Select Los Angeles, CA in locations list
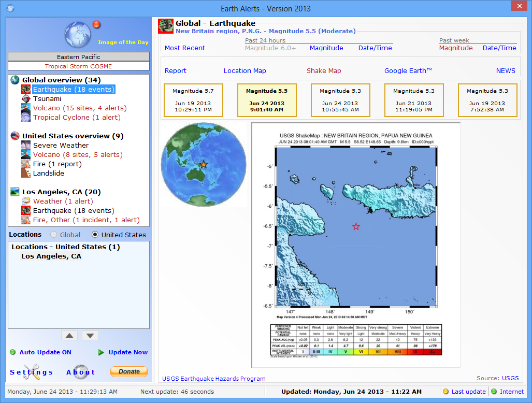The height and width of the screenshot is (403, 532). tap(51, 256)
